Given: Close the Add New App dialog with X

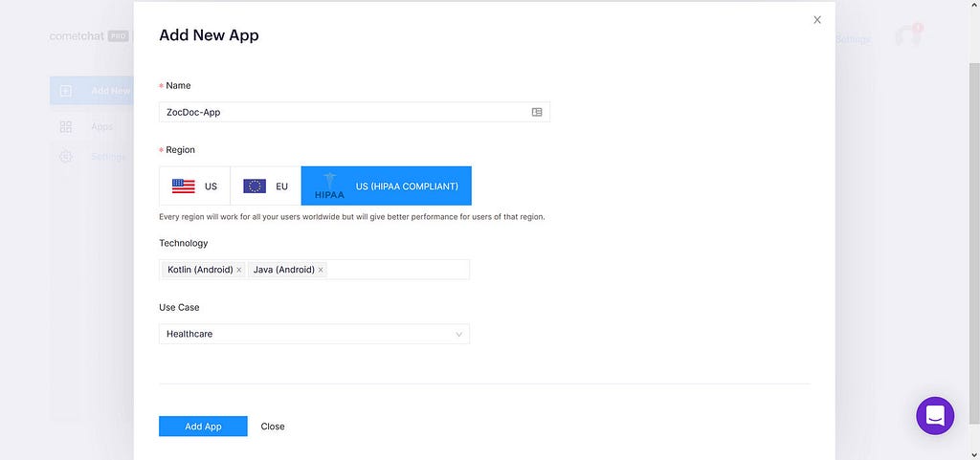Looking at the screenshot, I should click(x=817, y=20).
